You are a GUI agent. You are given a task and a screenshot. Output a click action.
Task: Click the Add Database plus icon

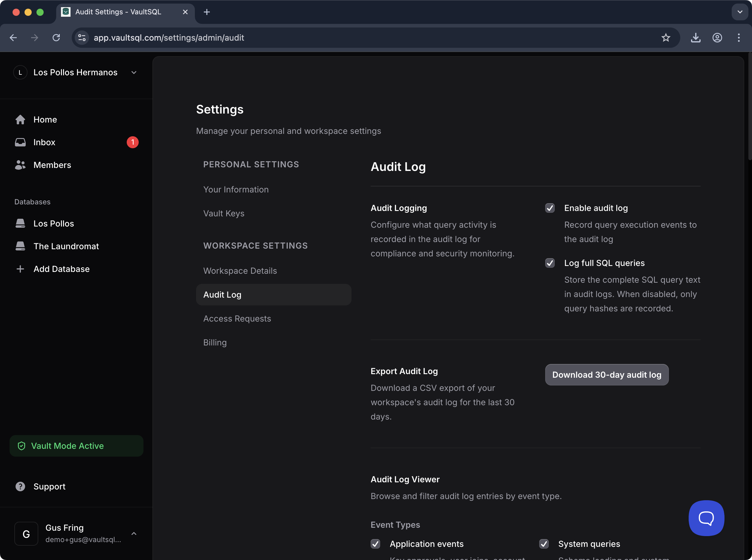(20, 269)
